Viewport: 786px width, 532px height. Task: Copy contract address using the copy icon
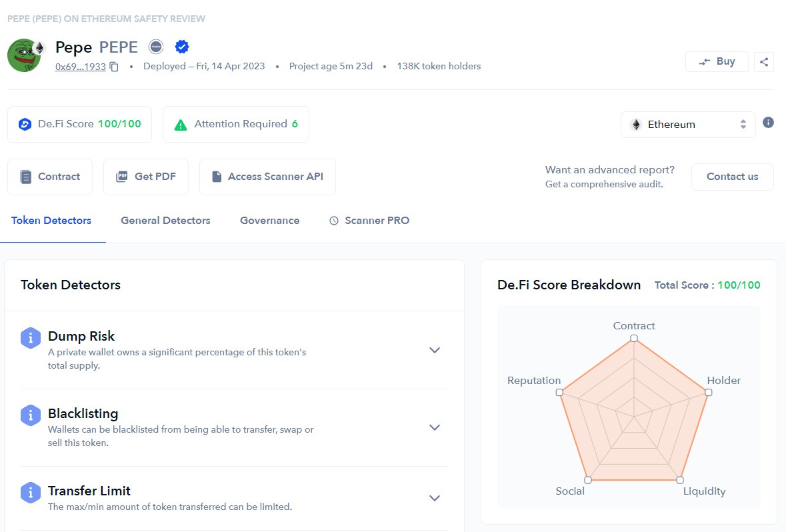[114, 67]
